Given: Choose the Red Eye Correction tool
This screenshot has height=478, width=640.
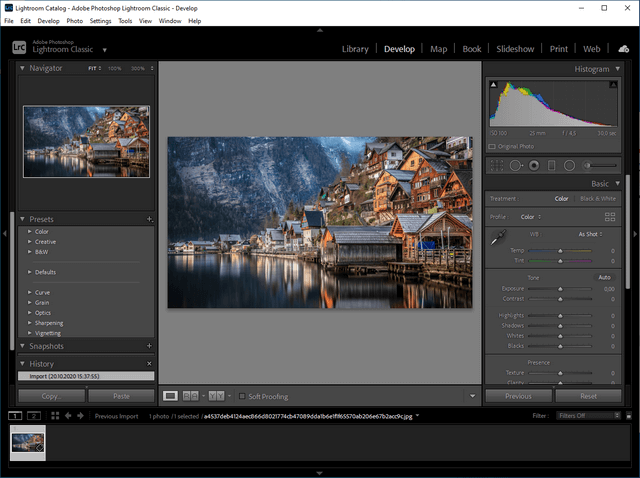Looking at the screenshot, I should 533,164.
